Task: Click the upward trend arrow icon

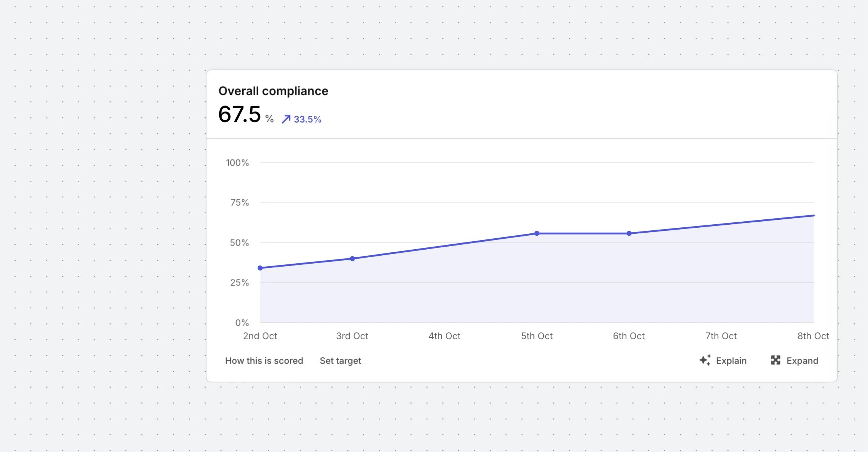Action: [286, 119]
